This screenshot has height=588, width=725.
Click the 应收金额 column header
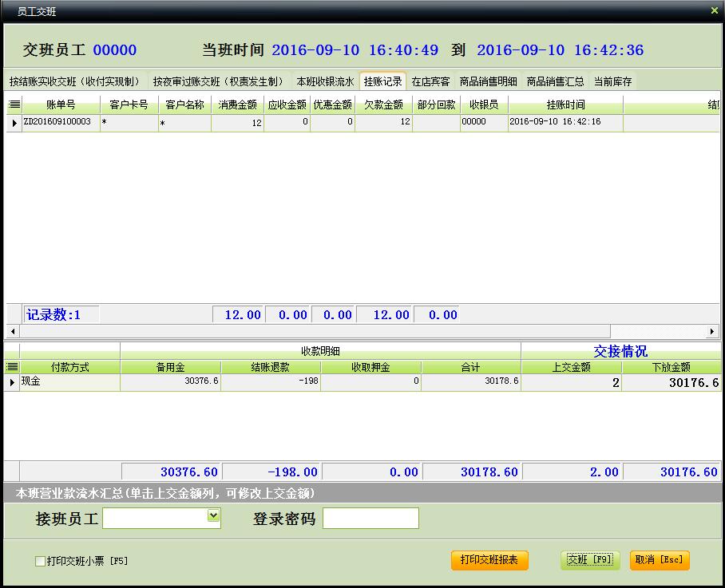pos(287,105)
